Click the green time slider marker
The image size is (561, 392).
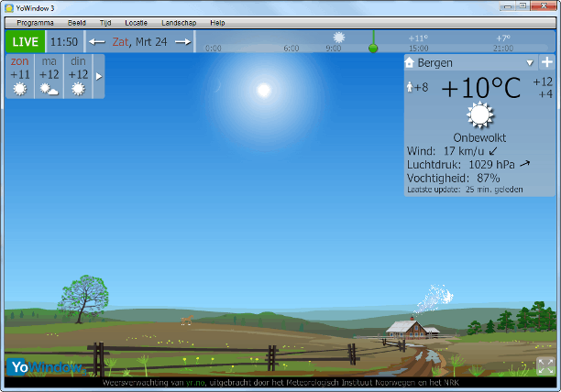tap(373, 44)
